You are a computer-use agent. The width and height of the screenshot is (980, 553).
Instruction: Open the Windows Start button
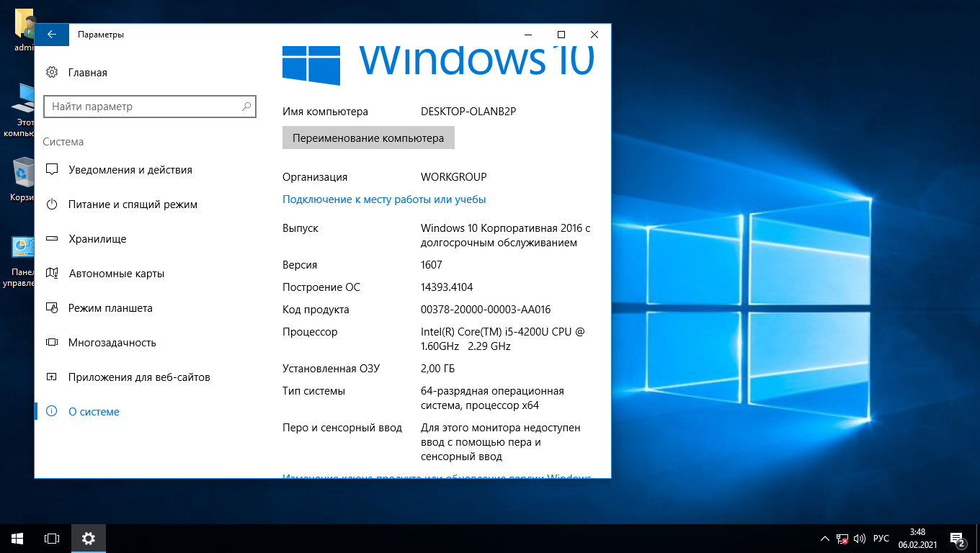coord(17,539)
